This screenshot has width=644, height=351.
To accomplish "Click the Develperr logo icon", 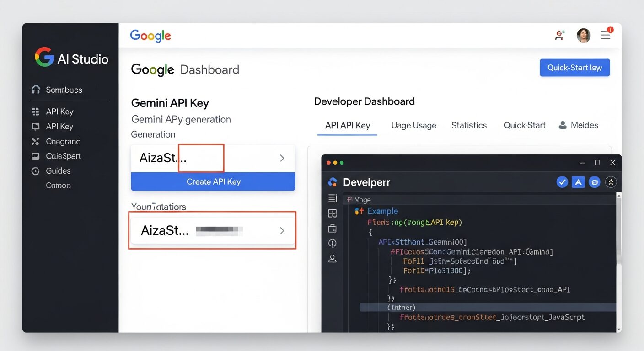I will 333,182.
